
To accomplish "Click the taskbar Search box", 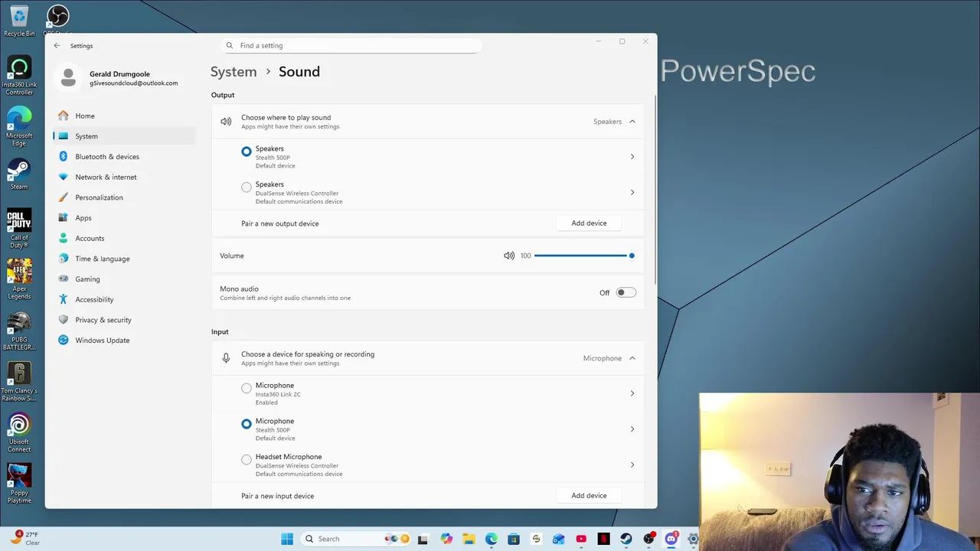I will 356,539.
